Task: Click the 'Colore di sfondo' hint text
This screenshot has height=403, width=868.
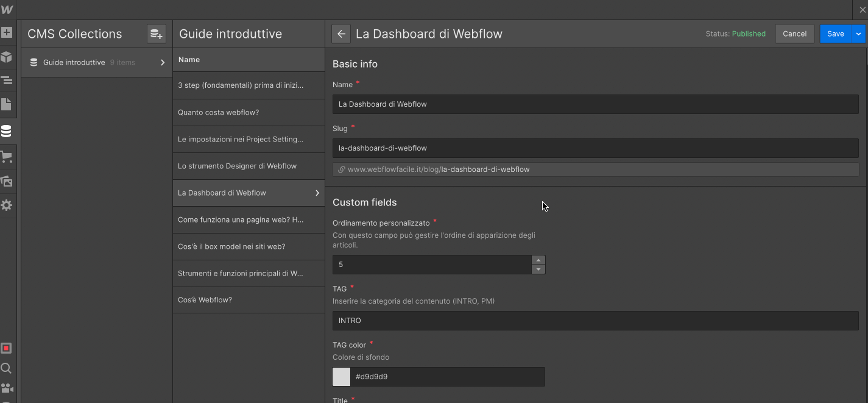Action: 361,357
